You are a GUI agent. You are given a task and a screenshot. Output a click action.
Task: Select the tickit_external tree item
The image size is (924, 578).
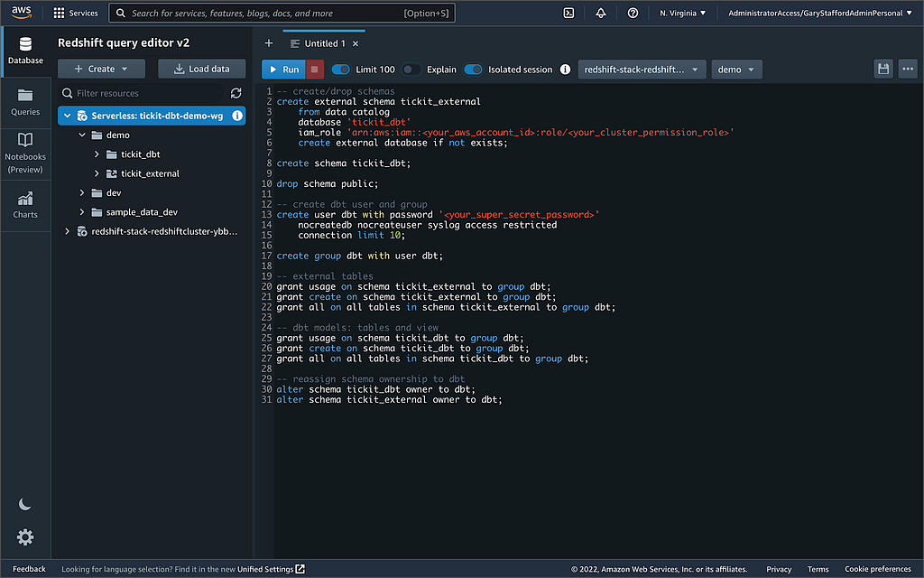coord(150,173)
